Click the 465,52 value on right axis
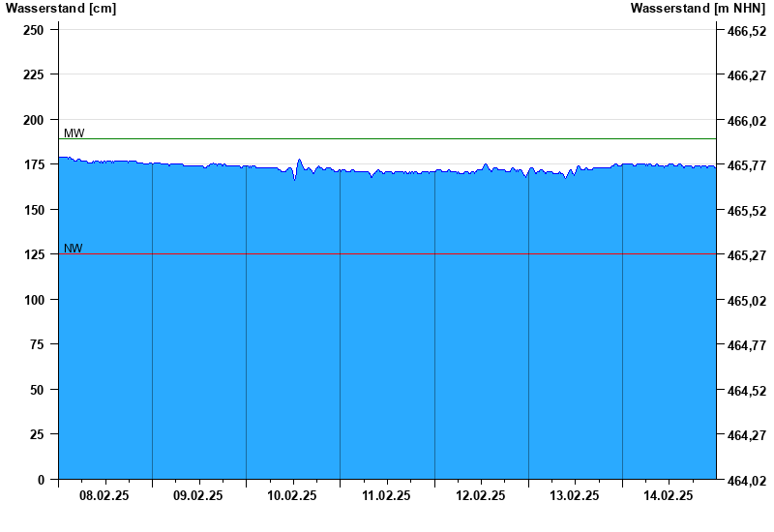This screenshot has height=532, width=774. [747, 210]
